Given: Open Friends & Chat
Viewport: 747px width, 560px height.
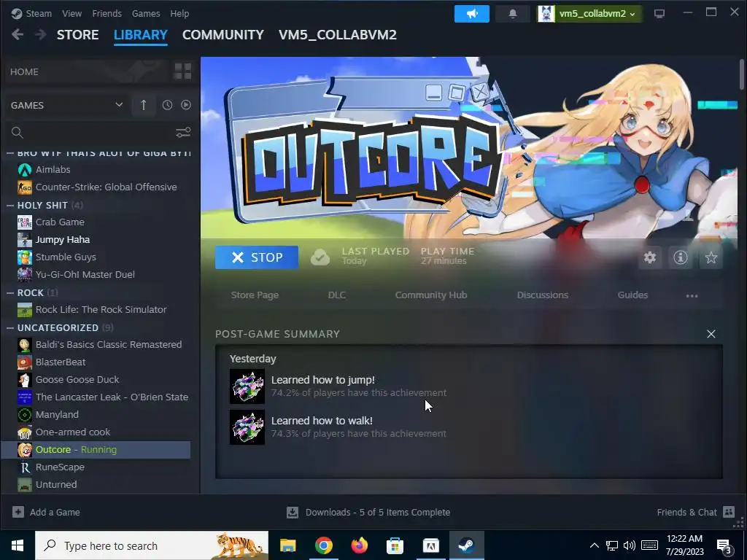Looking at the screenshot, I should point(695,513).
